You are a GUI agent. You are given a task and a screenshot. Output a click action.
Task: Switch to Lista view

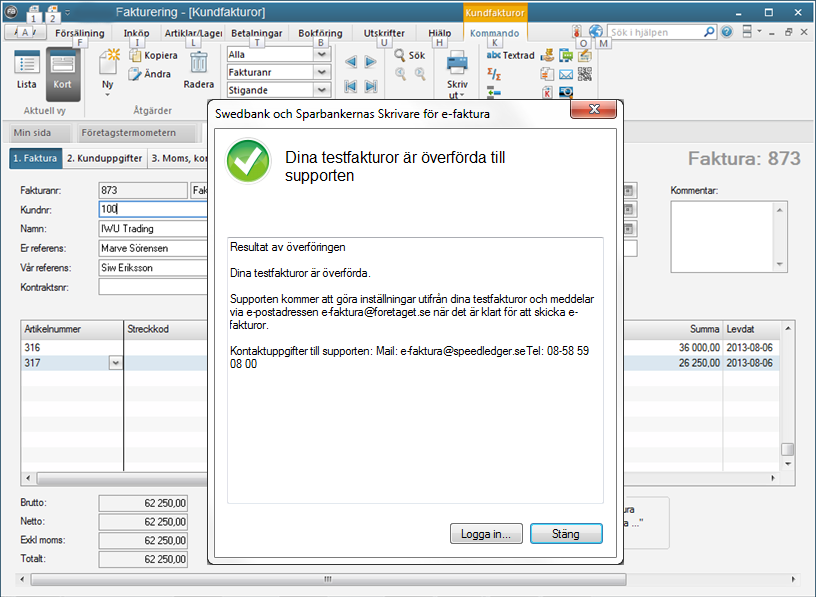27,71
